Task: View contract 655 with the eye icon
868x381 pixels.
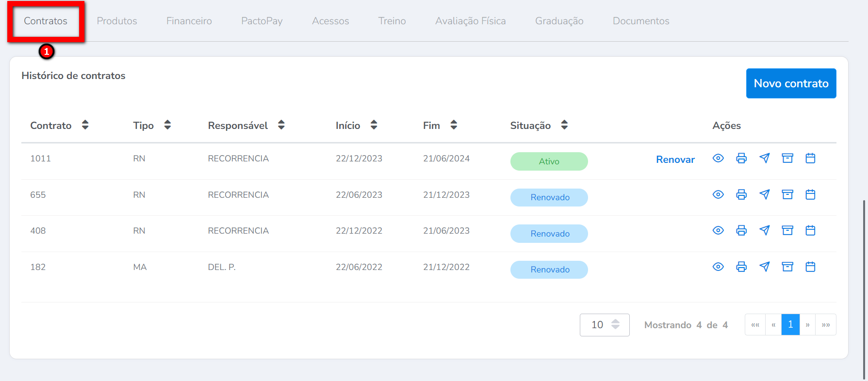Action: 718,194
